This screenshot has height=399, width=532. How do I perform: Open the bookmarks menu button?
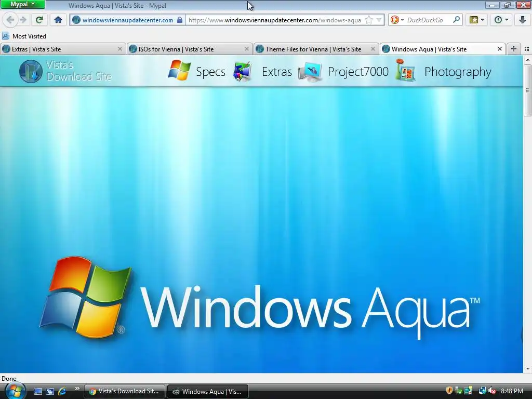pyautogui.click(x=474, y=20)
